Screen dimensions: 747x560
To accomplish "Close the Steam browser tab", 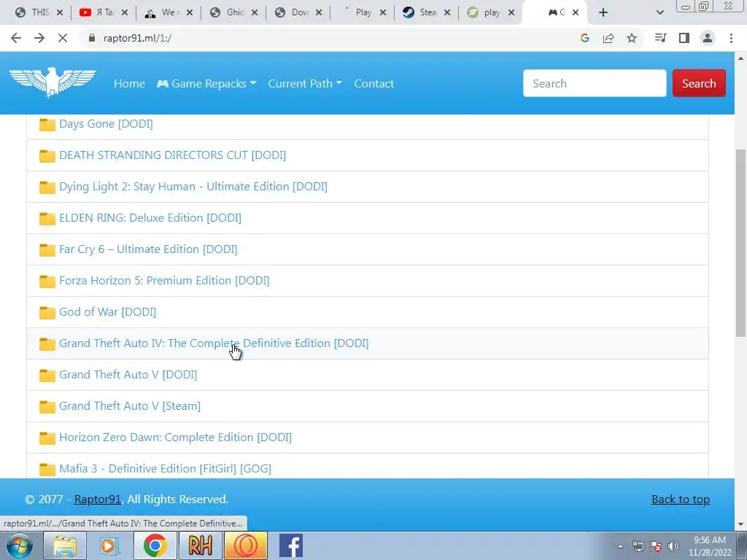I will click(x=447, y=12).
